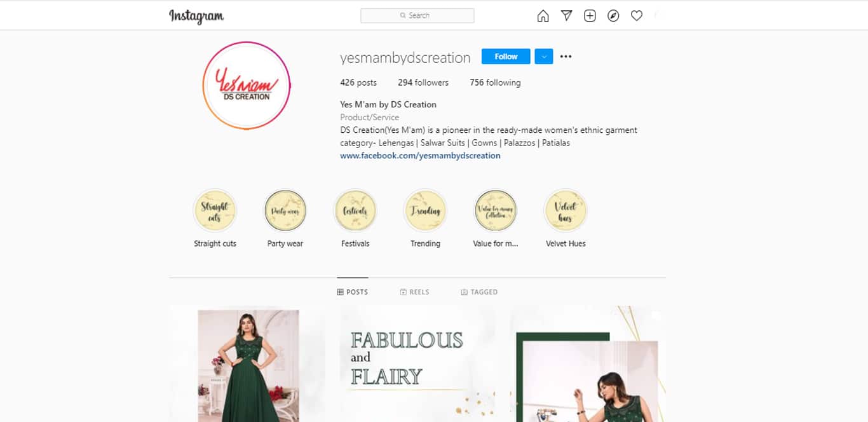868x422 pixels.
Task: Open the Party wear highlight
Action: click(285, 211)
